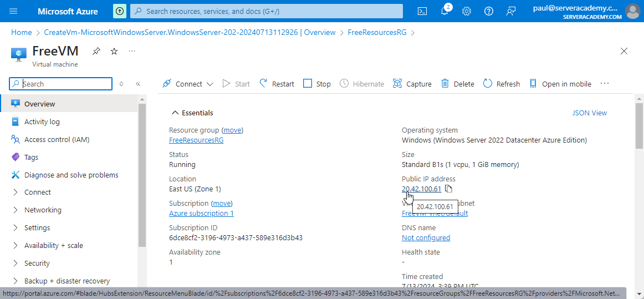644x299 pixels.
Task: Click the Windows Server 2022 operating system text
Action: pyautogui.click(x=494, y=140)
